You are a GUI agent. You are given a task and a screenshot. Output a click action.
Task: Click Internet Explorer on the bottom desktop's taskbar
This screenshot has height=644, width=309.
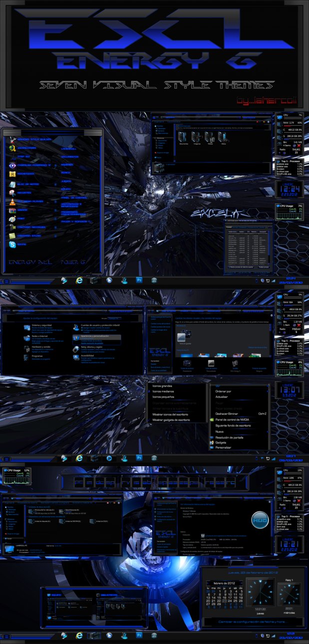[79, 636]
